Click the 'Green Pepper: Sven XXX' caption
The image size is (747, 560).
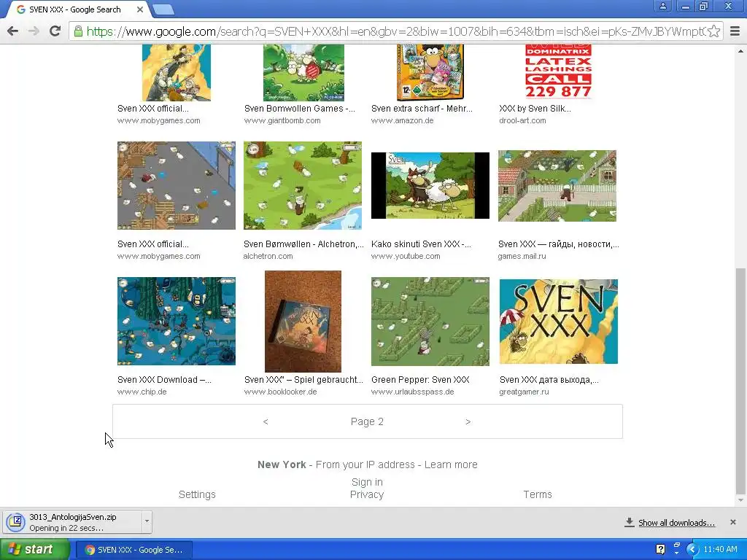click(420, 380)
